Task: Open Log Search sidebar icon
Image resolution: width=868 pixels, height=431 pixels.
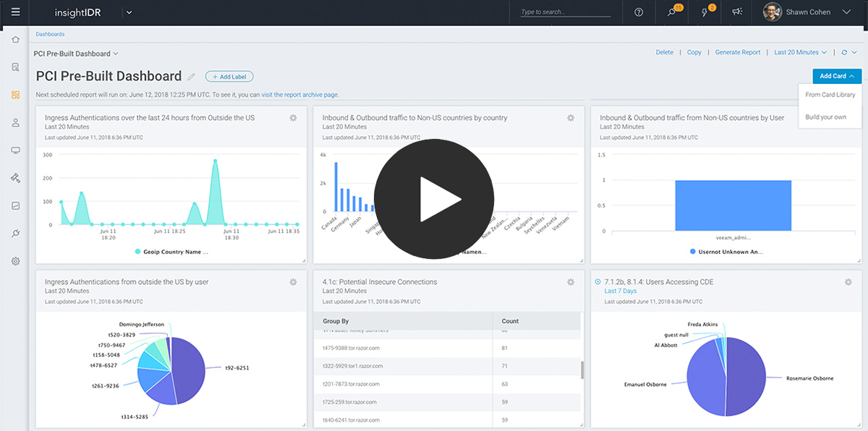Action: click(x=15, y=67)
